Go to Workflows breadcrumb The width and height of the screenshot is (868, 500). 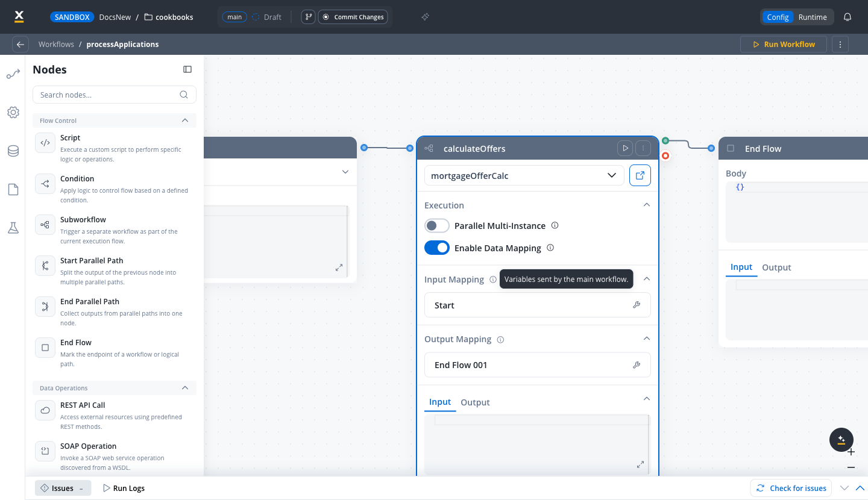(56, 45)
